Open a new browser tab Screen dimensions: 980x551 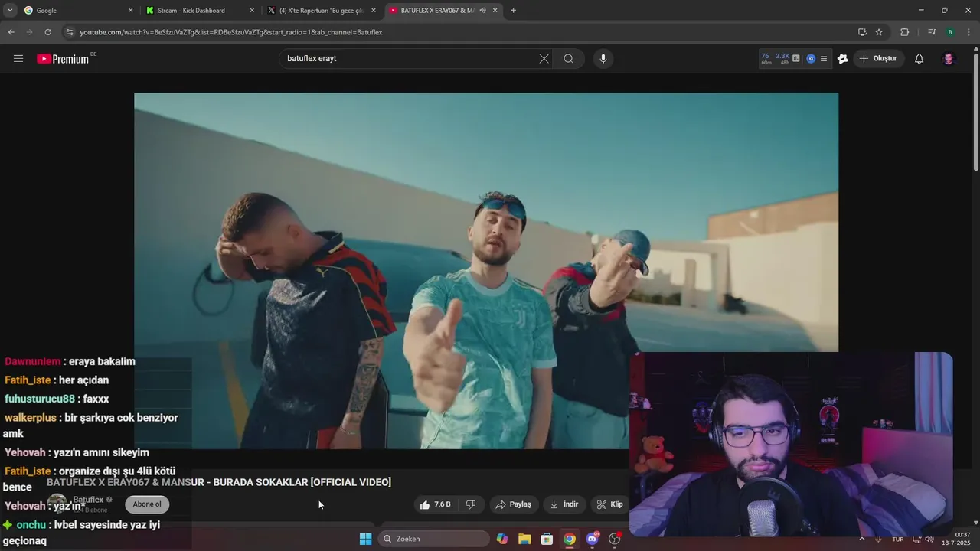[x=513, y=11]
